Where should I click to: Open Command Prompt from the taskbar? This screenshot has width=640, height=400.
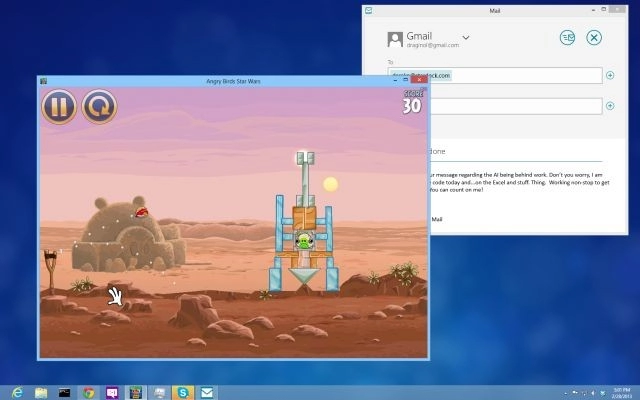tap(64, 393)
